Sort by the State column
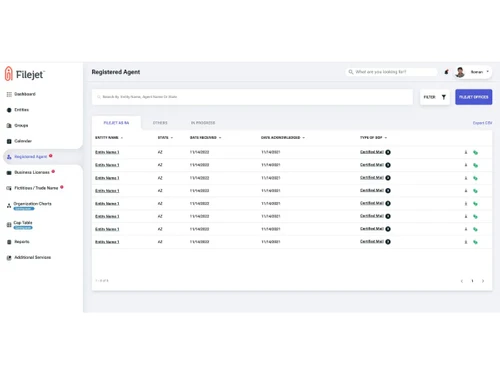Viewport: 500px width, 375px height. pyautogui.click(x=165, y=138)
